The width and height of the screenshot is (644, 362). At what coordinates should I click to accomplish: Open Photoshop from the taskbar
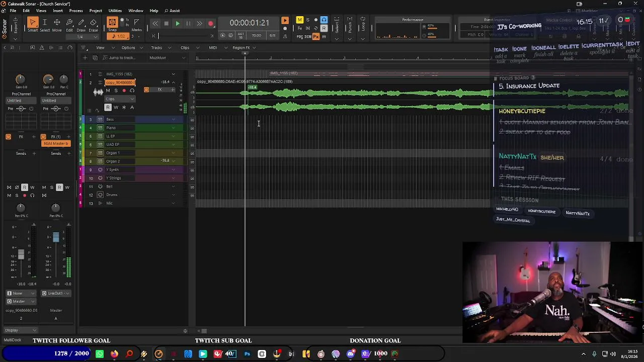[x=247, y=354]
